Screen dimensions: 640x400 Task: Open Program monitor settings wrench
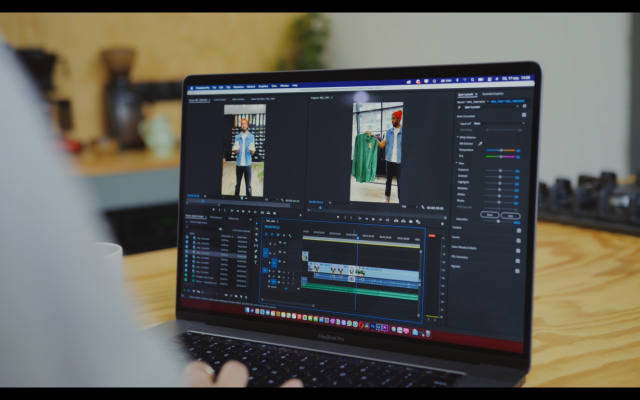pos(423,207)
